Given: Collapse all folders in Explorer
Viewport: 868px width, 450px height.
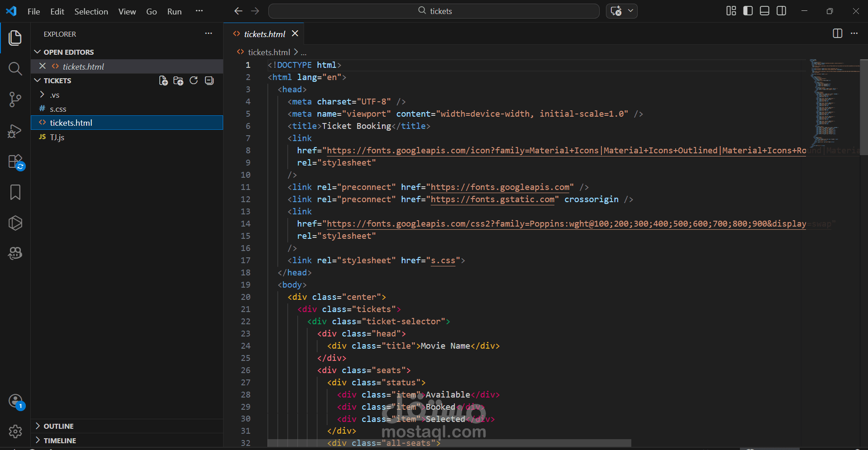Looking at the screenshot, I should (x=209, y=81).
